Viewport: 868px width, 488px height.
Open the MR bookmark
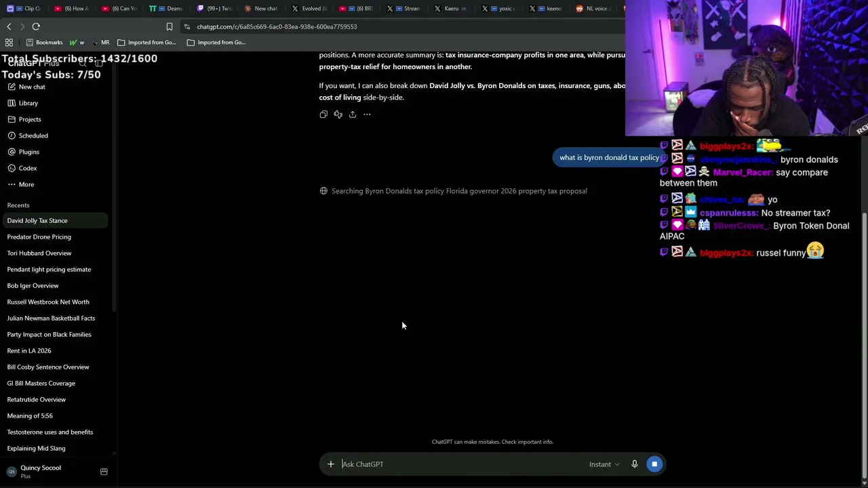pos(101,42)
